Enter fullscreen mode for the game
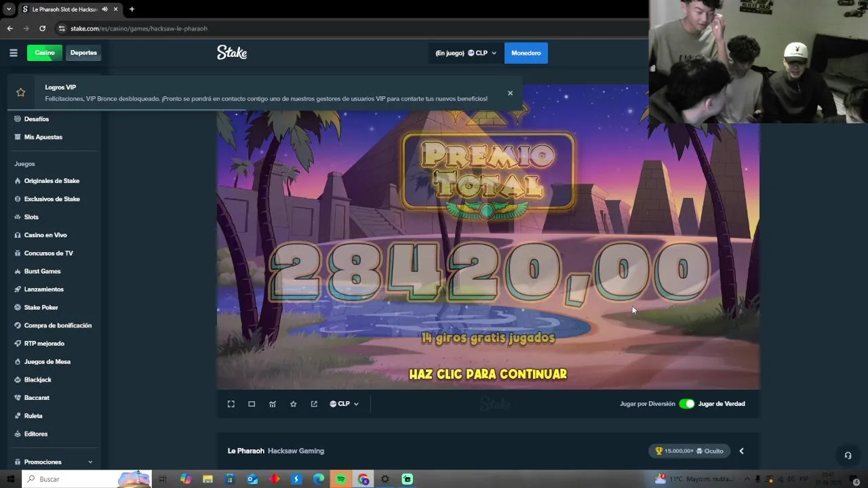 coord(231,404)
